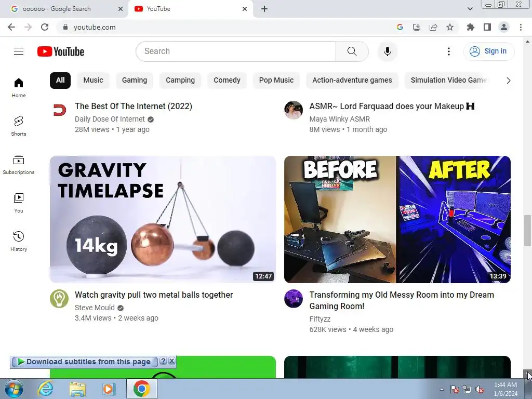
Task: Toggle Chrome side panel icon
Action: [487, 27]
